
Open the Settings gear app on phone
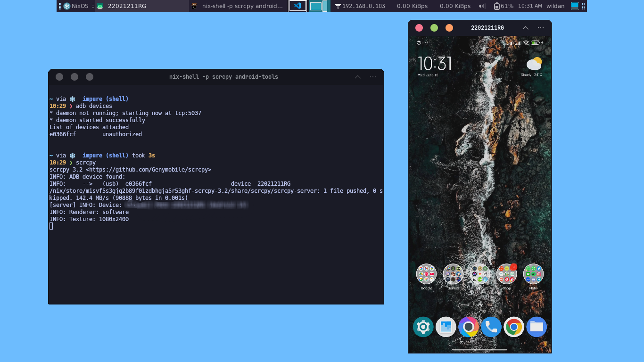click(423, 327)
